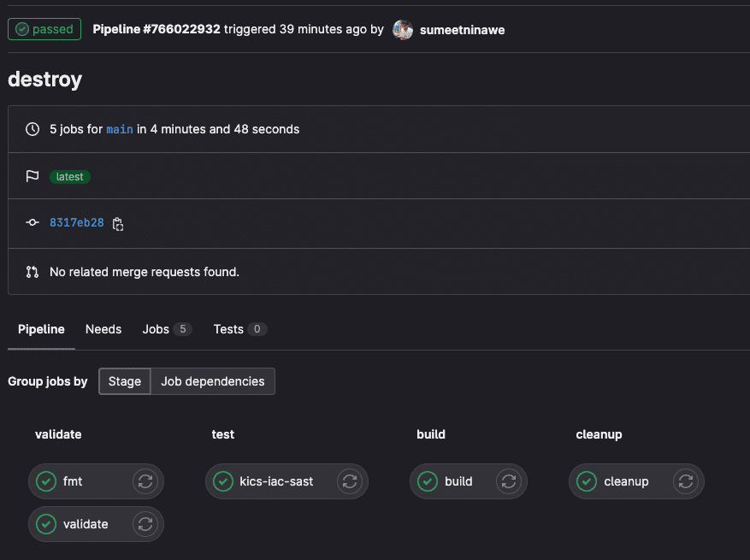Select Stage grouping mode
This screenshot has height=560, width=750.
pyautogui.click(x=124, y=381)
